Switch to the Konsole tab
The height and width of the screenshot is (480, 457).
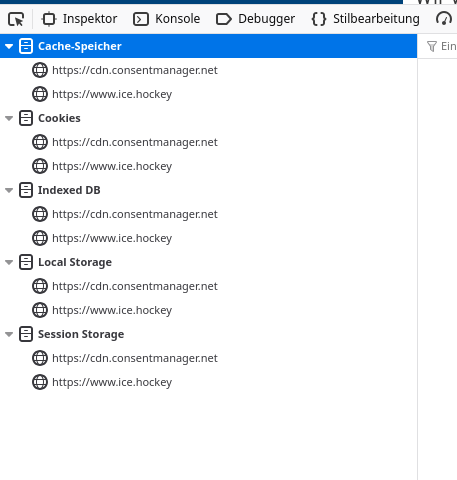point(167,19)
